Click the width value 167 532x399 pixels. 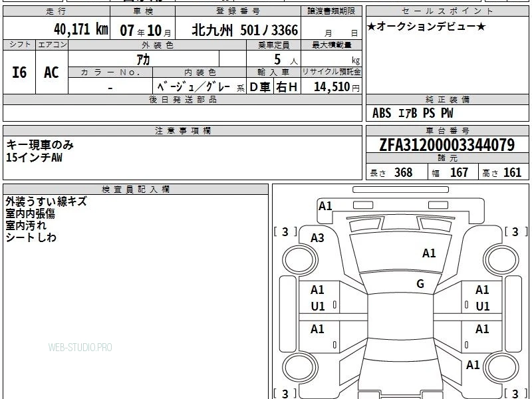coord(459,172)
